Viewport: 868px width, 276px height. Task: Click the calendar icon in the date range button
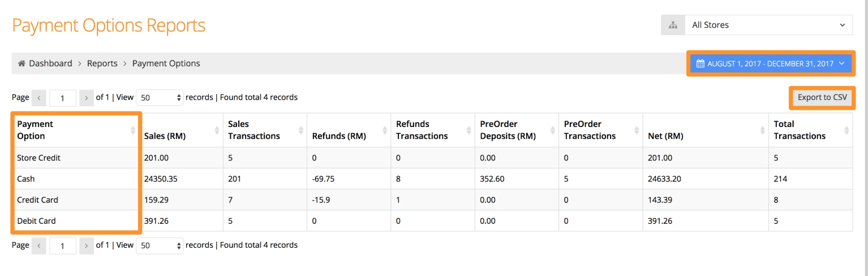click(700, 63)
